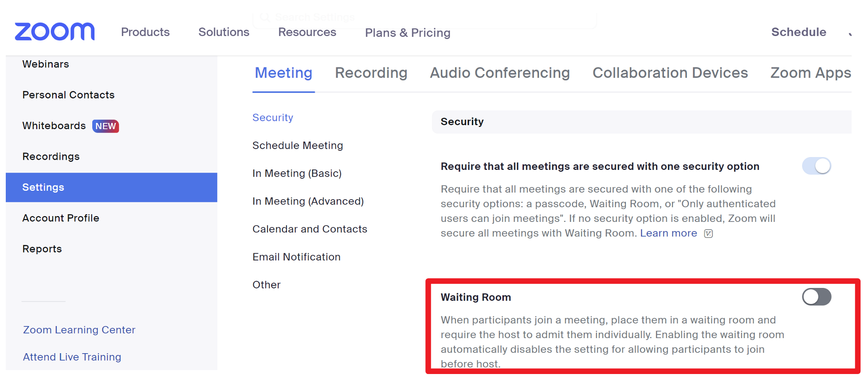Switch to the Recording tab
Screen dimensions: 868x382
371,73
